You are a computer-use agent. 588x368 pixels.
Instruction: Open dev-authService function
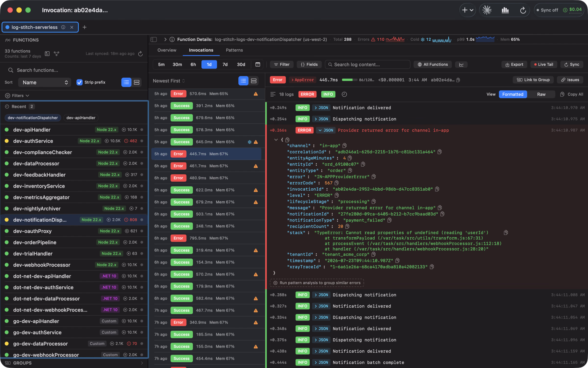tap(74, 141)
